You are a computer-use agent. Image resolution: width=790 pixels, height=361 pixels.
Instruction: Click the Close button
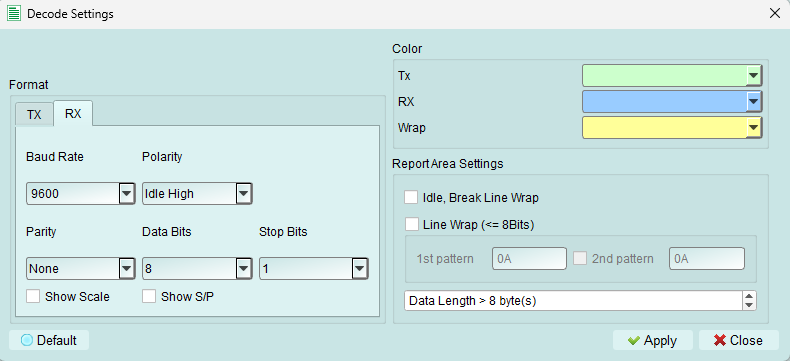[x=739, y=341]
